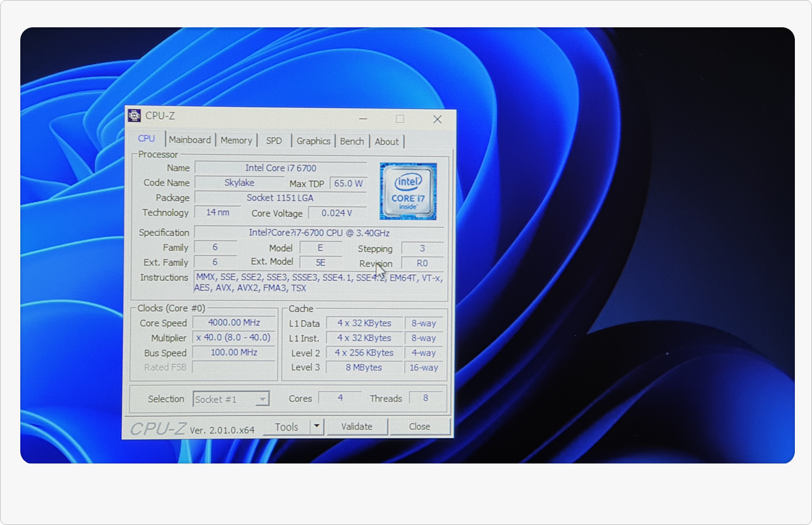The height and width of the screenshot is (525, 812).
Task: Click the Ver. 2.01.0.x64 version text
Action: coord(222,430)
